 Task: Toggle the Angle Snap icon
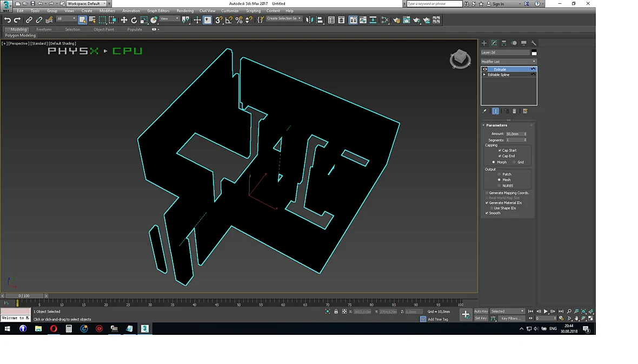[229, 20]
